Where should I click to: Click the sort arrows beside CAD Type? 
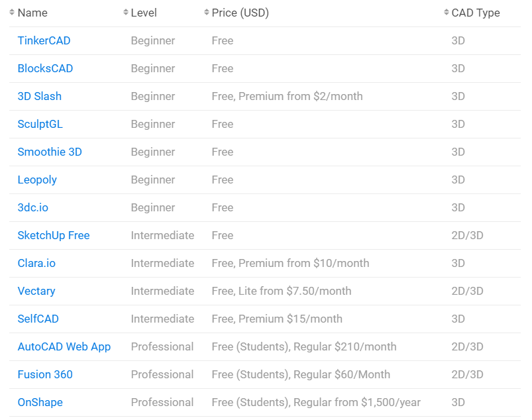coord(447,13)
